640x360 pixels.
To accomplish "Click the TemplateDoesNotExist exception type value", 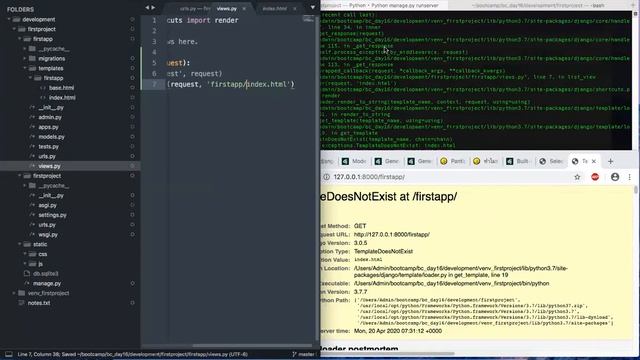I will pos(383,251).
